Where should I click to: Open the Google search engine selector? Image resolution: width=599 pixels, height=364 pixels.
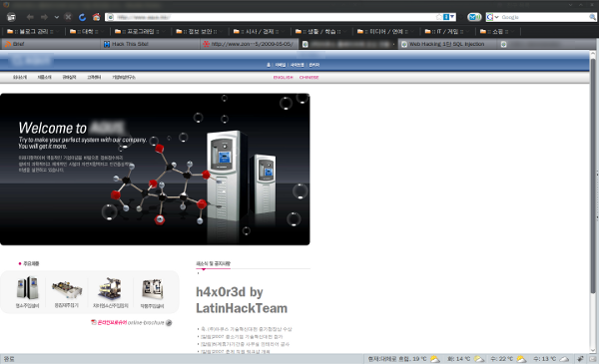click(492, 17)
